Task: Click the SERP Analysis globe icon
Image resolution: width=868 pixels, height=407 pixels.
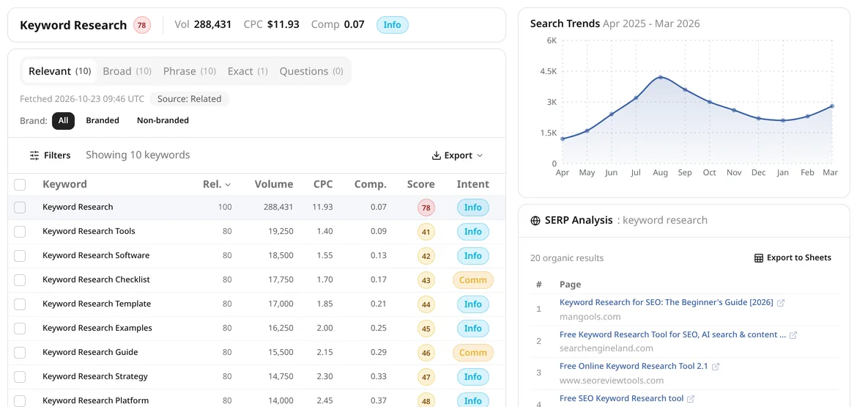Action: [x=535, y=220]
